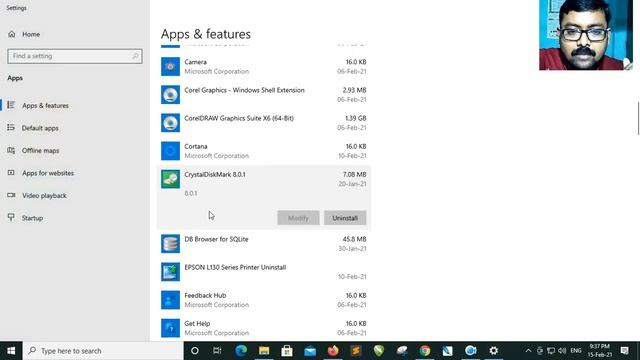Launch Google Chrome from taskbar
640x360 pixels.
(425, 351)
